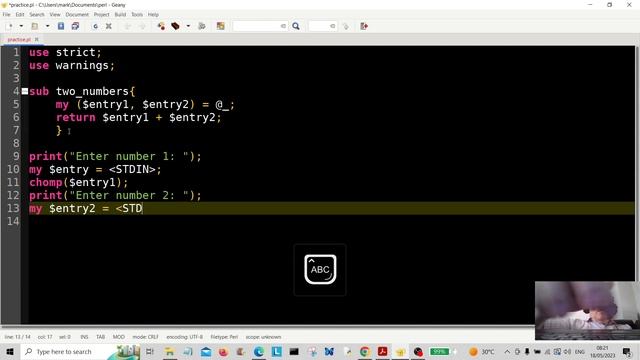Select the practice.pl document tab
Viewport: 640px width, 360px height.
point(19,39)
